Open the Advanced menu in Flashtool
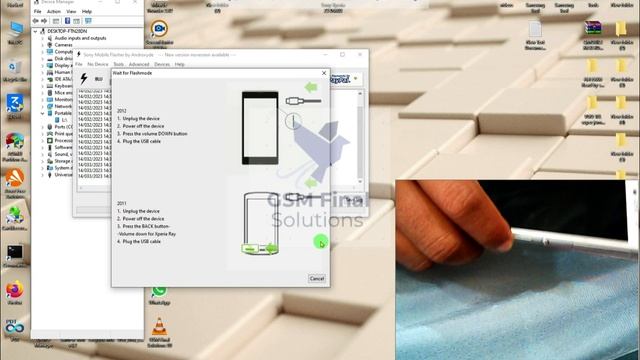Viewport: 640px width, 360px height. click(139, 64)
